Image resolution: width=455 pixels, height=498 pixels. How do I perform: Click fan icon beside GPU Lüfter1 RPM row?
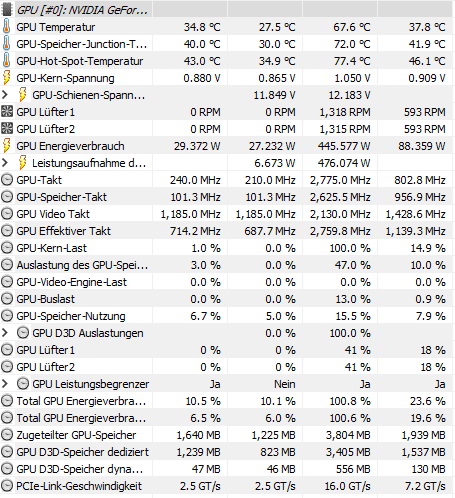[x=7, y=112]
